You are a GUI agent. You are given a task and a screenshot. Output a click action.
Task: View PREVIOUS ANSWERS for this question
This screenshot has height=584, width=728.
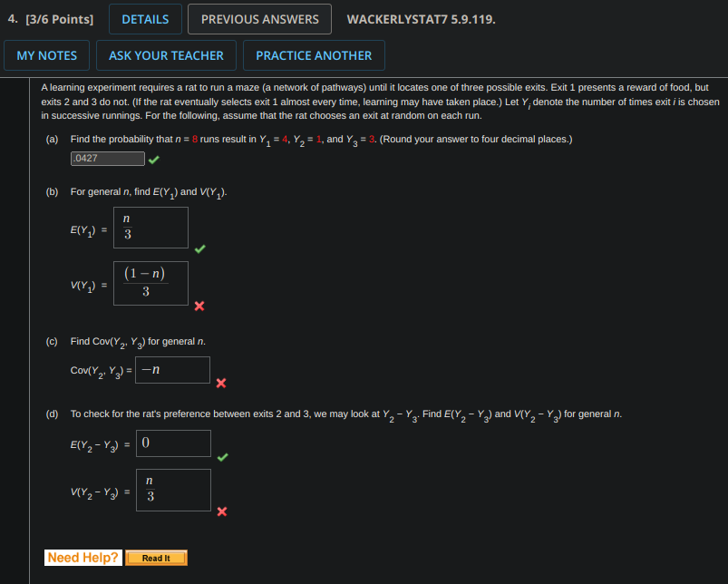(x=259, y=18)
